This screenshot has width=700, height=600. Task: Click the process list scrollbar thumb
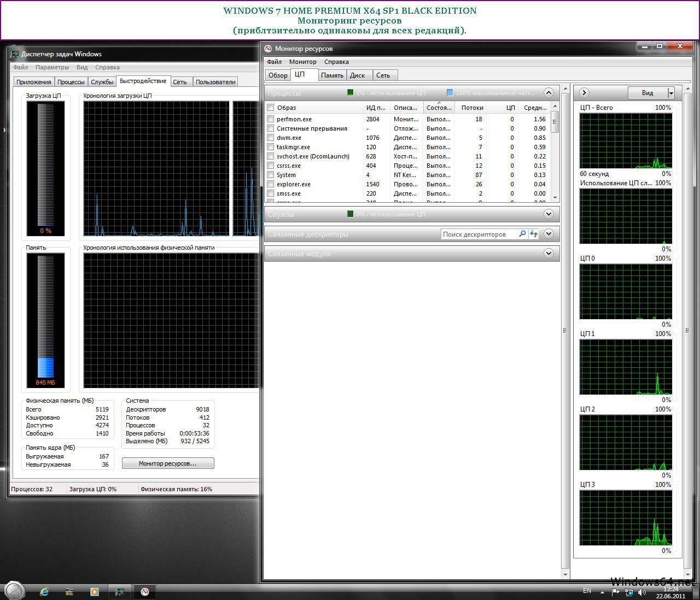click(x=556, y=122)
